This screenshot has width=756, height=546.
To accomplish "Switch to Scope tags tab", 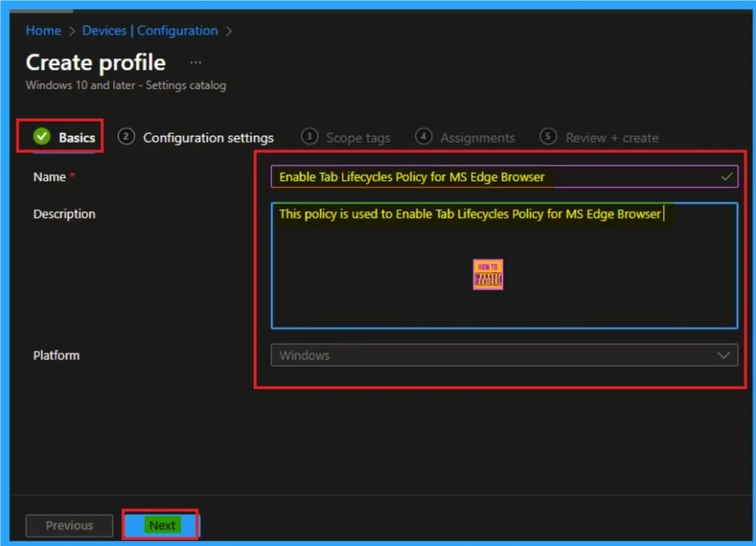I will coord(346,138).
